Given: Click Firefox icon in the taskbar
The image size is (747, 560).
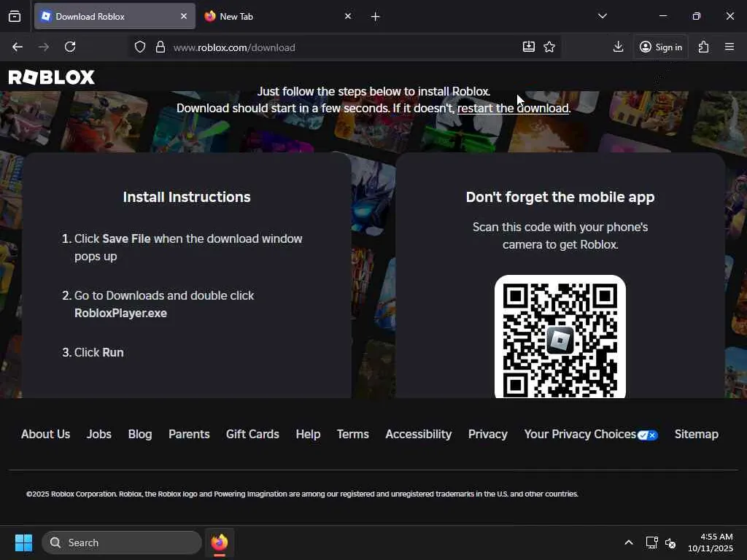Looking at the screenshot, I should [x=220, y=542].
